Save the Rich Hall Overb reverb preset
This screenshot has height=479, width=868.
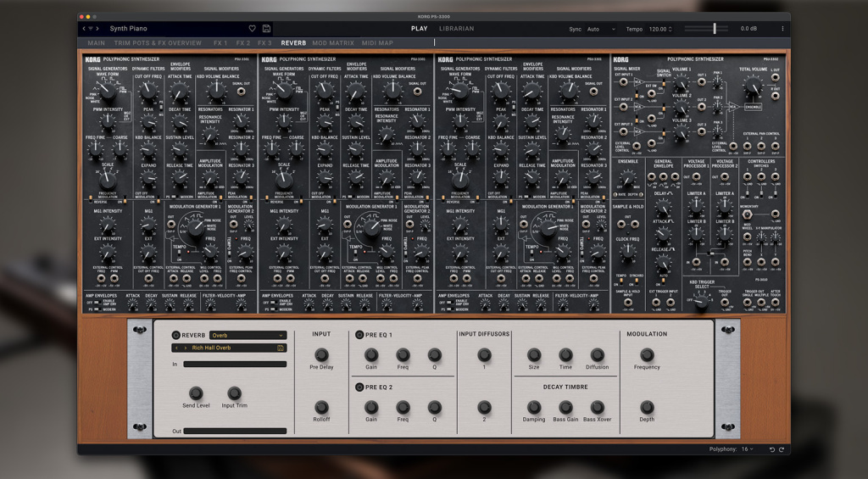(281, 348)
